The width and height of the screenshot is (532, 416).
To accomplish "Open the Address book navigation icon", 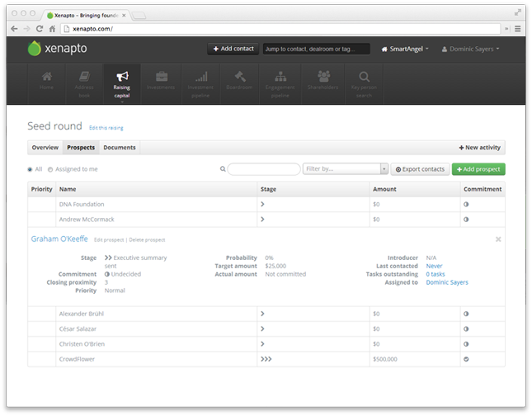I will pos(84,77).
